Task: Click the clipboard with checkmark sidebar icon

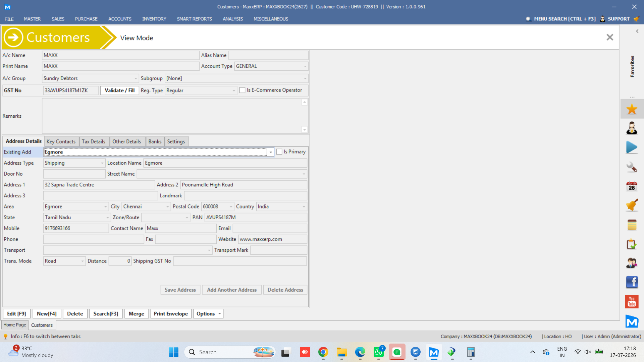Action: click(x=632, y=244)
